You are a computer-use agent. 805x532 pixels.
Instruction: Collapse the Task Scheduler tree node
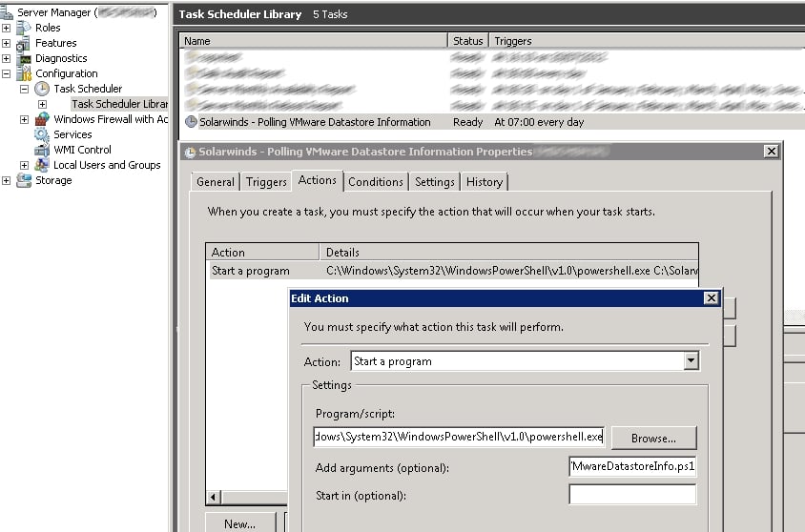(24, 89)
